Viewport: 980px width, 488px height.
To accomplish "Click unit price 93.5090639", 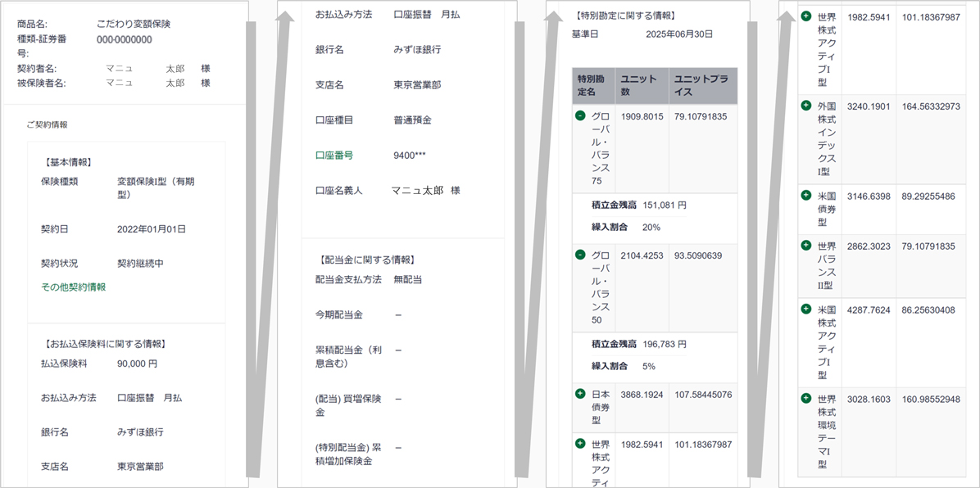I will (x=699, y=255).
